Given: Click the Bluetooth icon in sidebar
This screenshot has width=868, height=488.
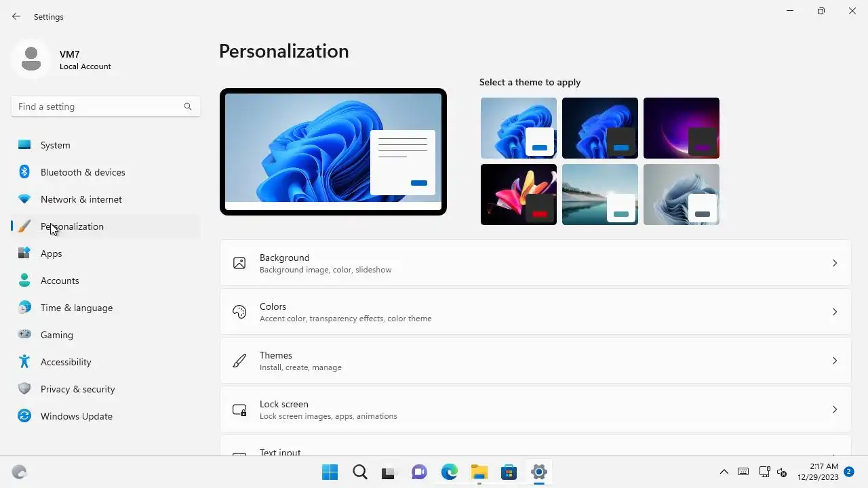Looking at the screenshot, I should tap(24, 172).
